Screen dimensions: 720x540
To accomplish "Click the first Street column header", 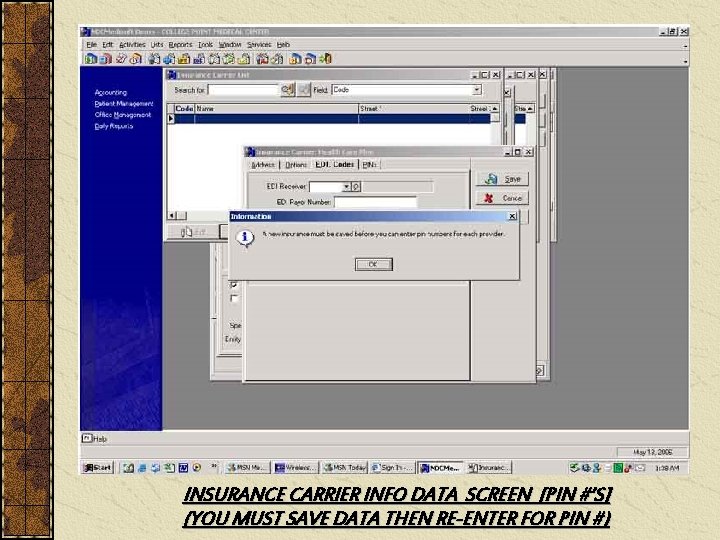I will tap(413, 109).
